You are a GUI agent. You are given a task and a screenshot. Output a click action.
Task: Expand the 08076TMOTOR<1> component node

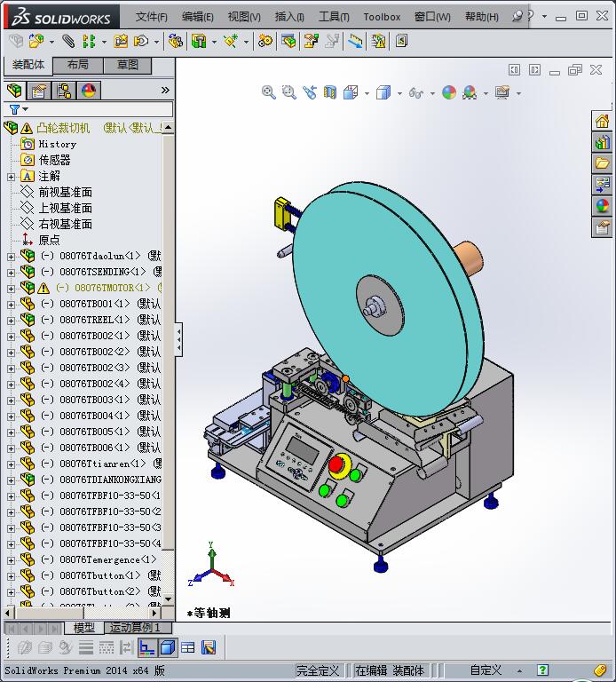(11, 289)
